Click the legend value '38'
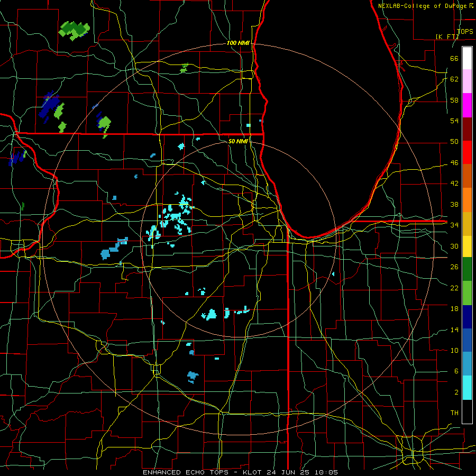The width and height of the screenshot is (476, 476). (x=454, y=204)
